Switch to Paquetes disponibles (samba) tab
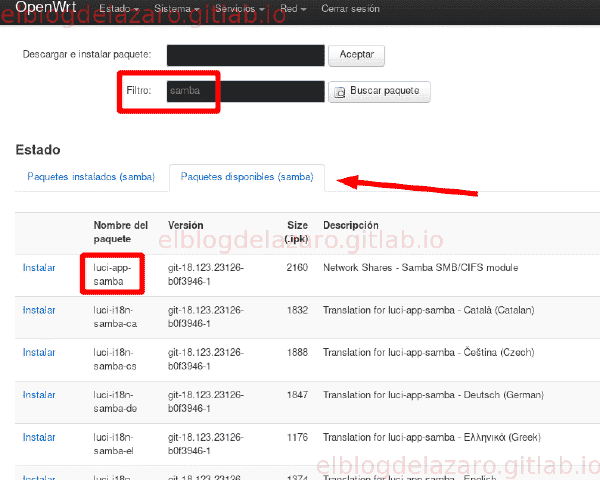Screen dimensions: 600x480 point(247,177)
